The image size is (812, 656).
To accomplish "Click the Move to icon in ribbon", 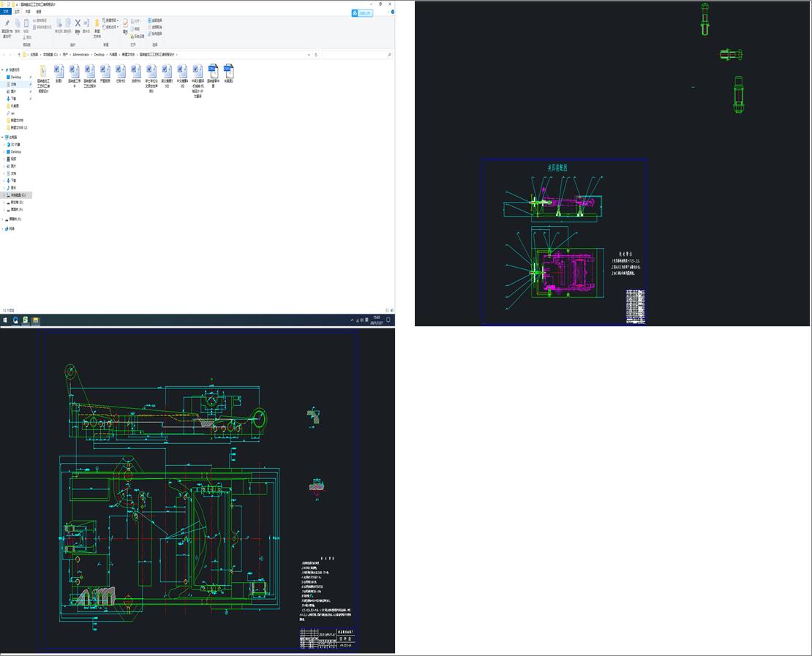I will [59, 23].
